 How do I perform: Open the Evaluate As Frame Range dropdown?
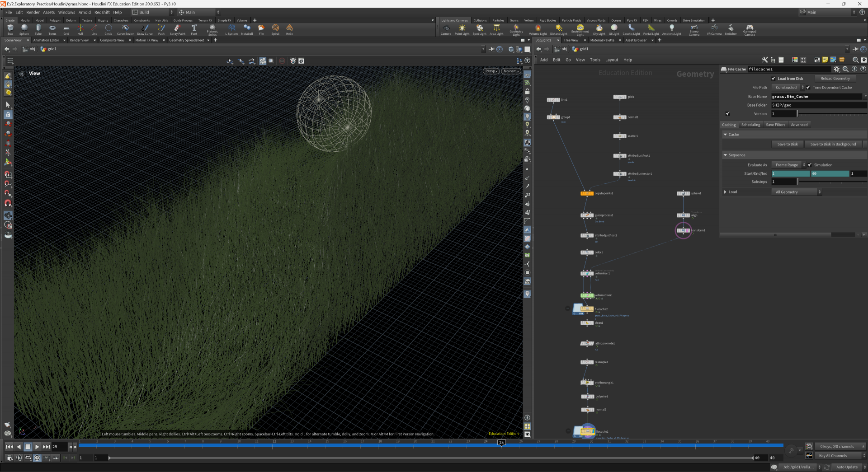(x=788, y=165)
